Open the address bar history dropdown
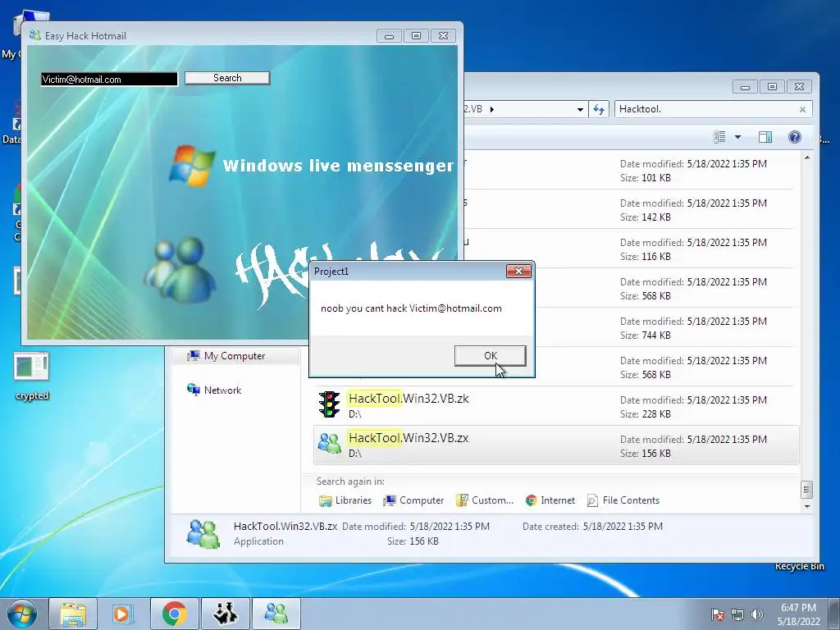The height and width of the screenshot is (630, 840). point(580,109)
